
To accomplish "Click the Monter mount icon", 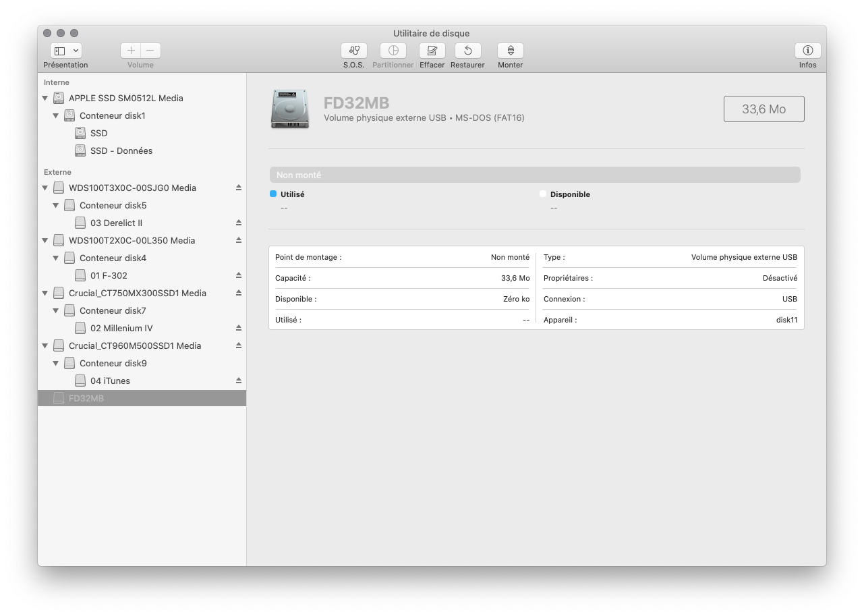I will [x=511, y=51].
